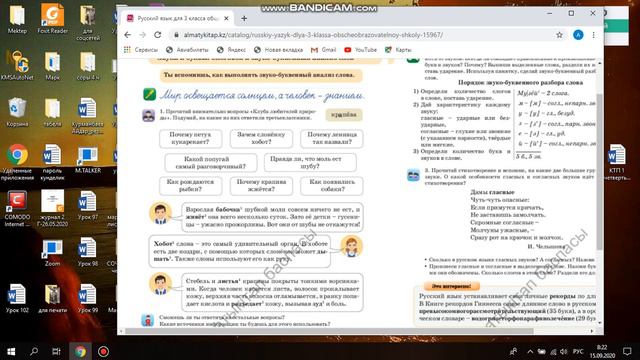
Task: Open the Яндекс bookmark
Action: (231, 50)
